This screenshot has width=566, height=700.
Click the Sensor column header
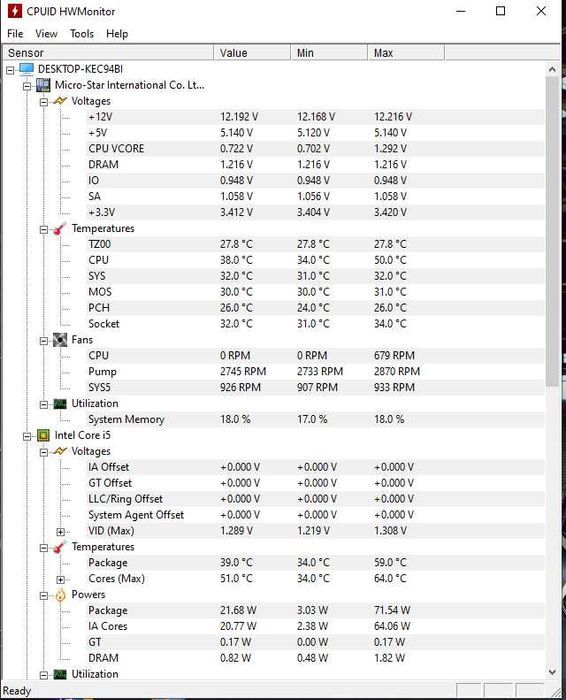[x=108, y=53]
